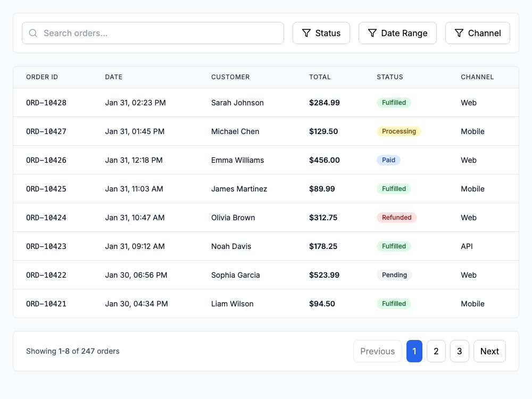Sort by the Date column header
The image size is (532, 399).
(x=114, y=77)
